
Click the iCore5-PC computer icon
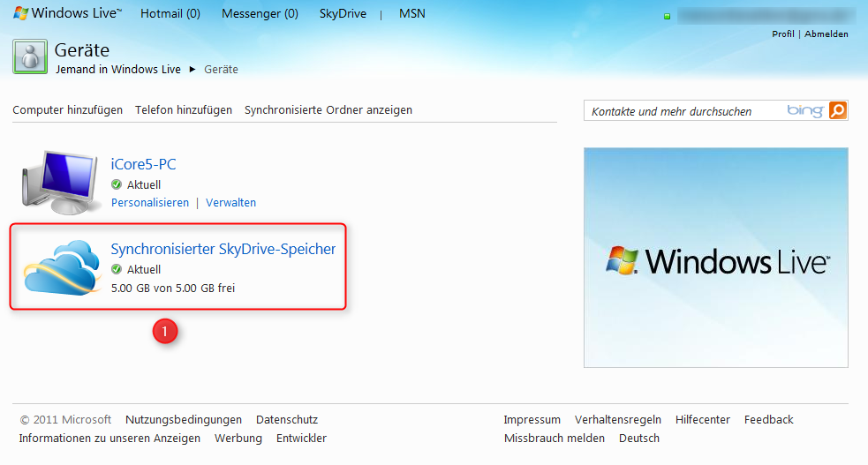coord(60,183)
